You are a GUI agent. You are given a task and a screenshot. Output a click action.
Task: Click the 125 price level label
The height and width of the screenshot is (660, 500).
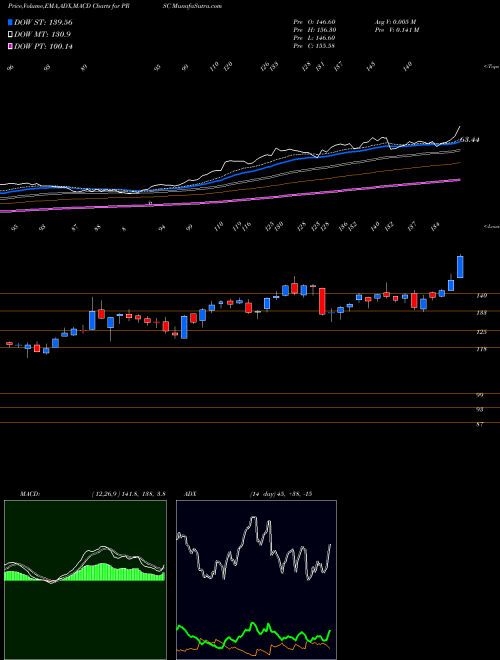(x=482, y=332)
